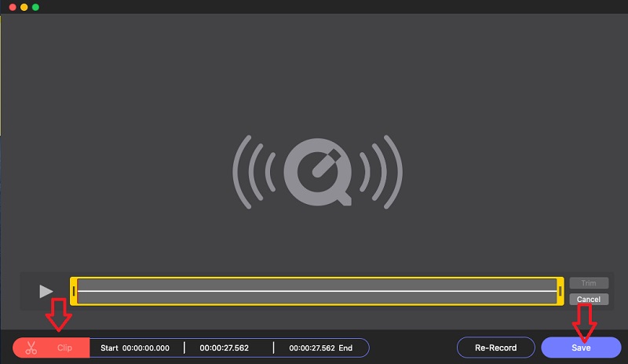
Task: Click the right yellow trim handle
Action: [x=560, y=291]
